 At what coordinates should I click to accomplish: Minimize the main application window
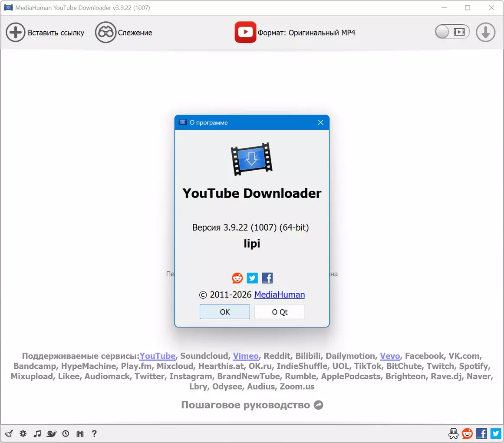(x=444, y=7)
